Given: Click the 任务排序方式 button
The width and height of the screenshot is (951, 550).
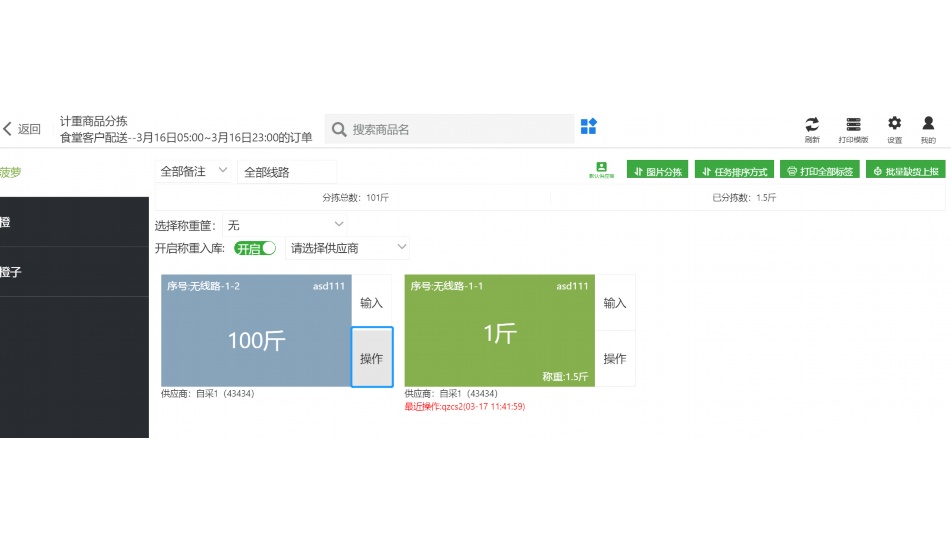Looking at the screenshot, I should point(735,171).
